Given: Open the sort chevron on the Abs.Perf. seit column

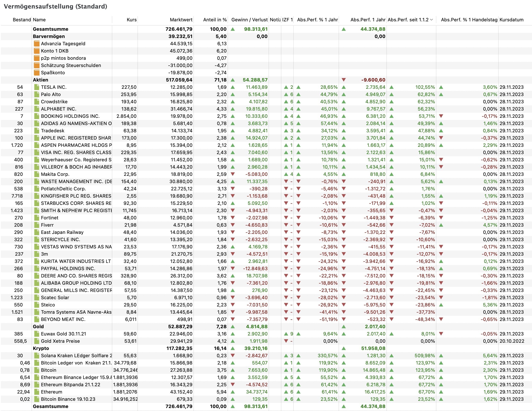Looking at the screenshot, I should pyautogui.click(x=432, y=20).
